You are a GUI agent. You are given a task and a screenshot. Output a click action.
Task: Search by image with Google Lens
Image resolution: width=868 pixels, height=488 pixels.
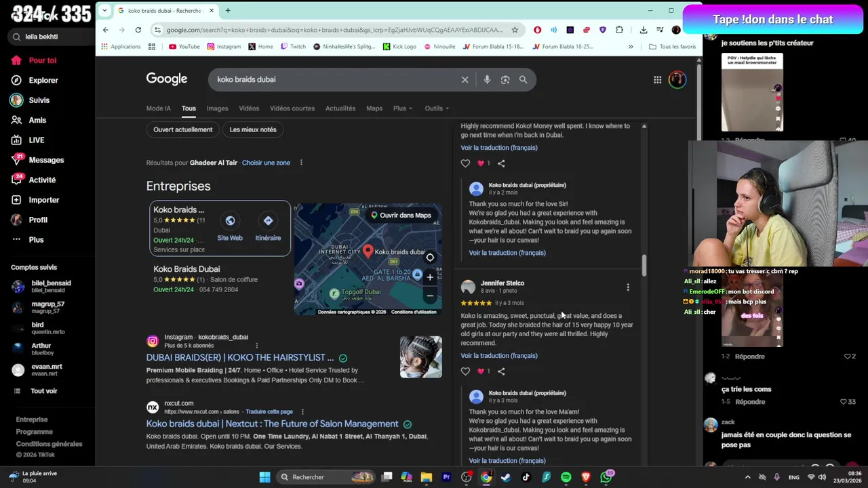pyautogui.click(x=505, y=80)
